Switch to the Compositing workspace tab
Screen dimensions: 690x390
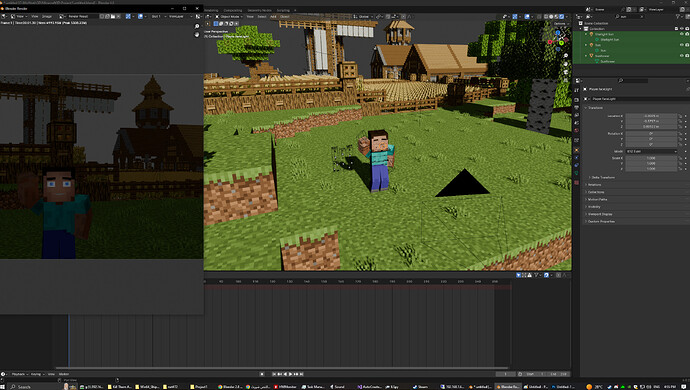click(233, 10)
